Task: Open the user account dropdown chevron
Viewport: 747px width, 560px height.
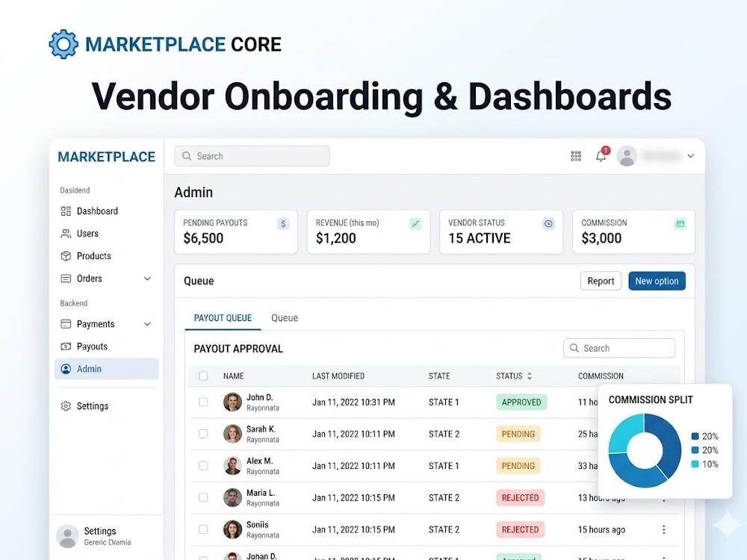Action: point(691,156)
